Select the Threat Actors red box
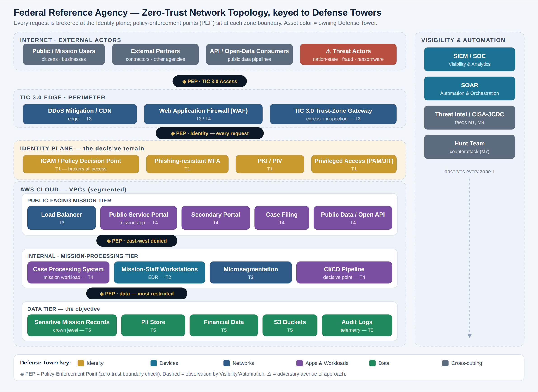538x392 pixels. click(348, 54)
